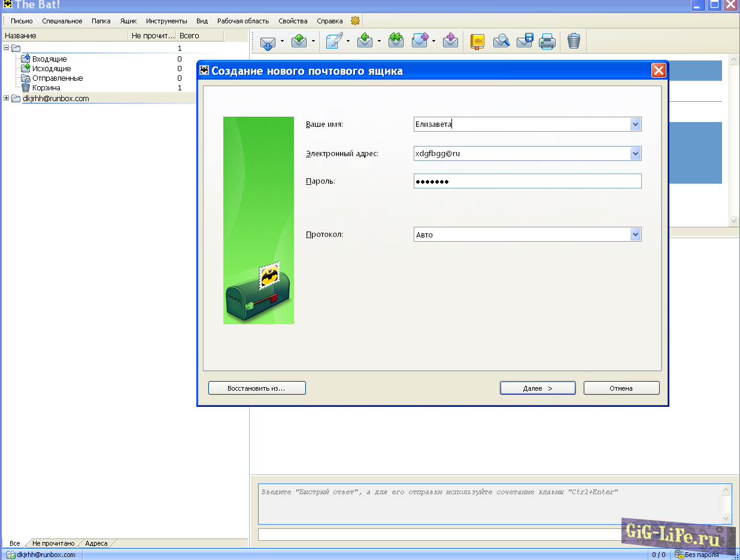Click the reply to all double-arrow icon

tap(396, 41)
